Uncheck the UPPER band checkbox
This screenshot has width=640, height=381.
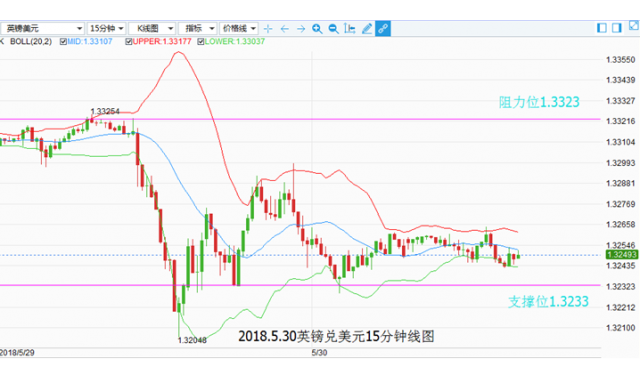[129, 42]
